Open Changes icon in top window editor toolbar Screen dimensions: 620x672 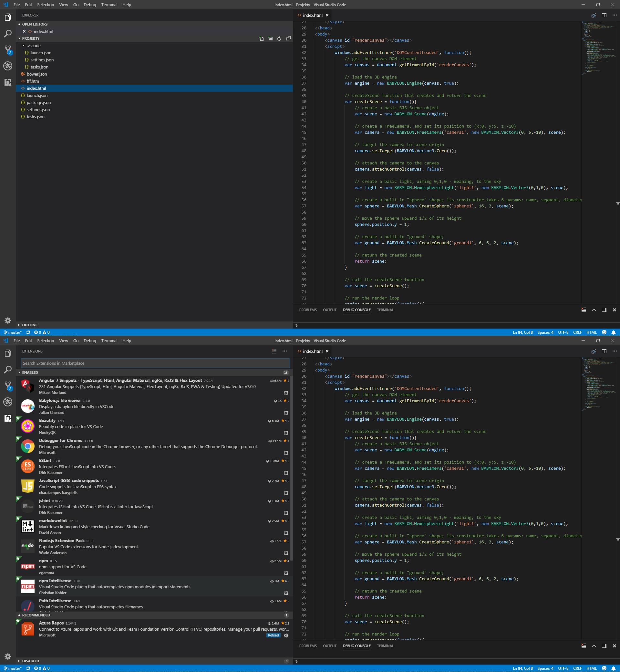[594, 15]
